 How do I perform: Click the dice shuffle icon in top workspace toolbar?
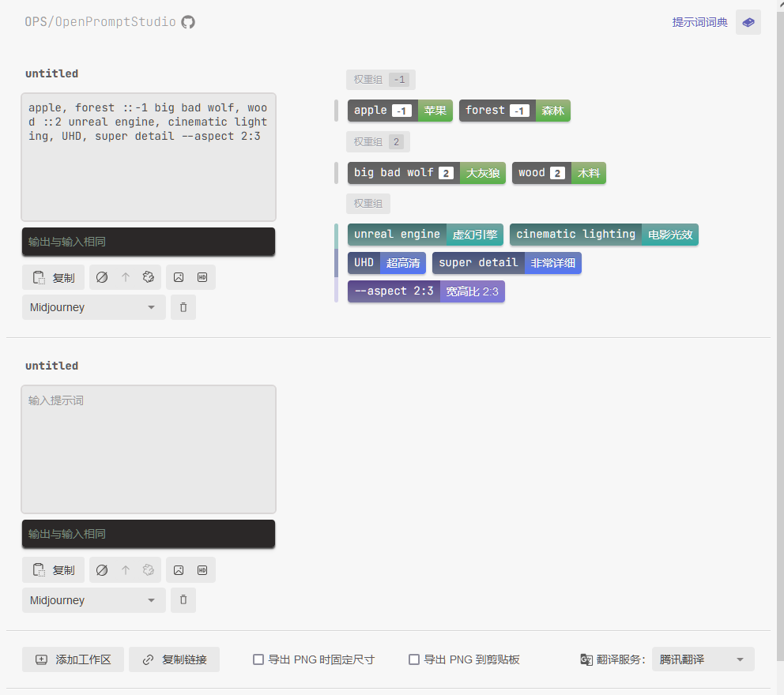tap(148, 276)
